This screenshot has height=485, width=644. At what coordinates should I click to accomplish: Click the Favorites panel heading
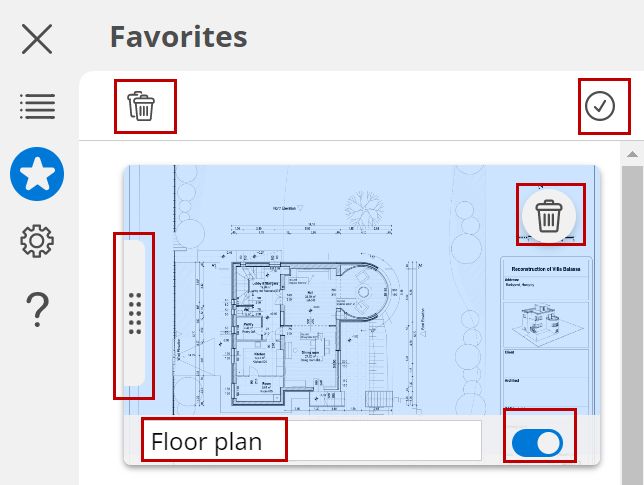point(179,37)
